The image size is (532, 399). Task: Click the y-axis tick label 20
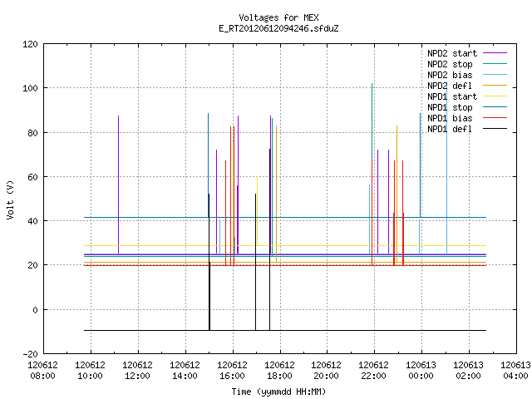[33, 265]
